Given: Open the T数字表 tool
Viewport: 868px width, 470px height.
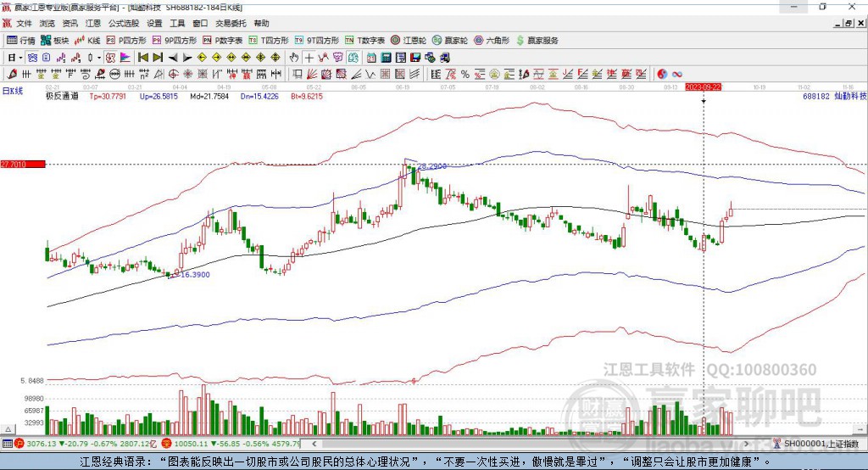Looking at the screenshot, I should coord(364,41).
